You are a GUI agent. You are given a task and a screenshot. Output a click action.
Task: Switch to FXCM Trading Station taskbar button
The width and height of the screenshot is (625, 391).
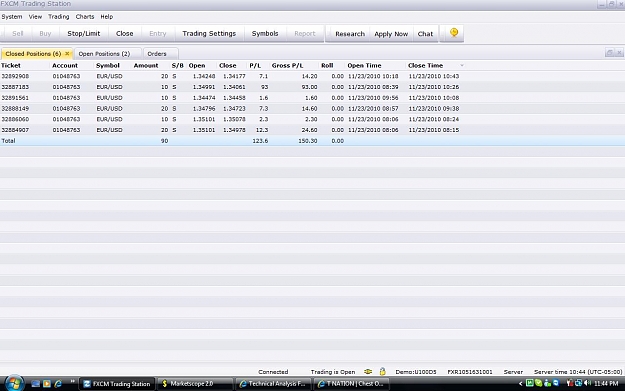pos(117,384)
